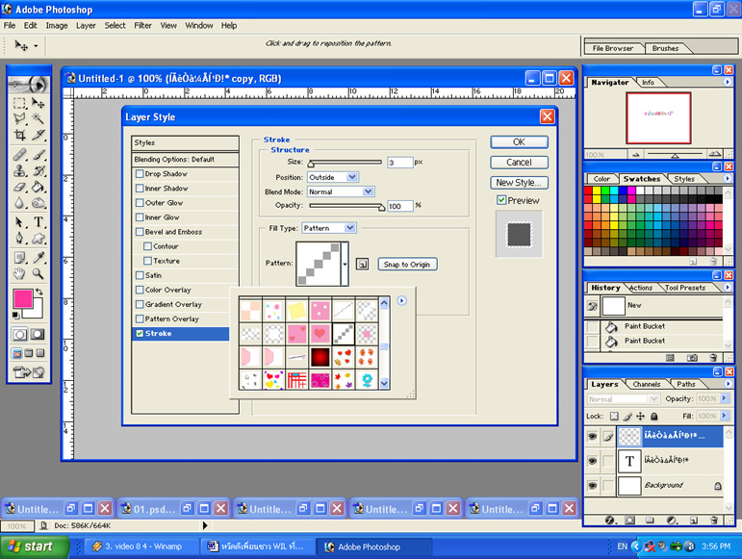Screen dimensions: 742x560
Task: Click OK in Layer Style dialog
Action: pos(519,141)
